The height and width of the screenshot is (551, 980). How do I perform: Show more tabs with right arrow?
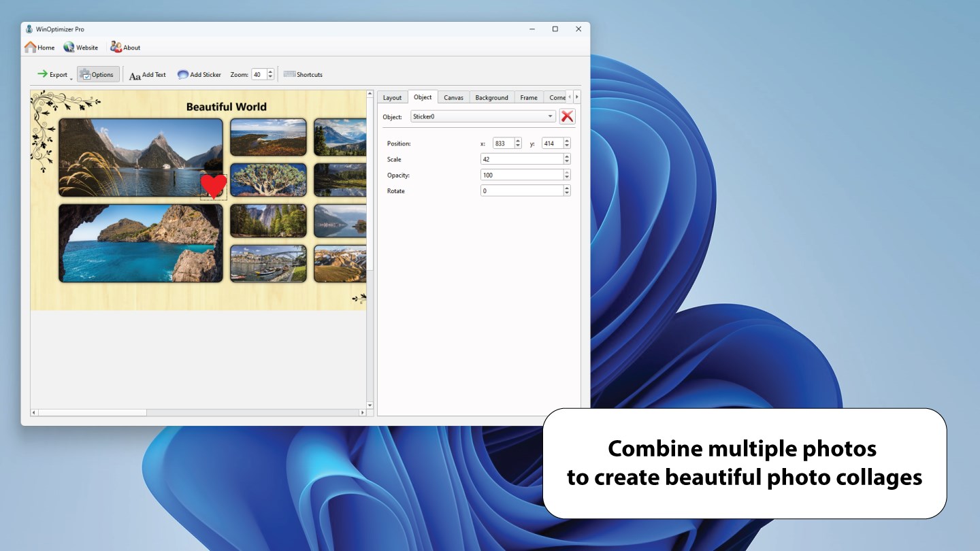click(577, 97)
